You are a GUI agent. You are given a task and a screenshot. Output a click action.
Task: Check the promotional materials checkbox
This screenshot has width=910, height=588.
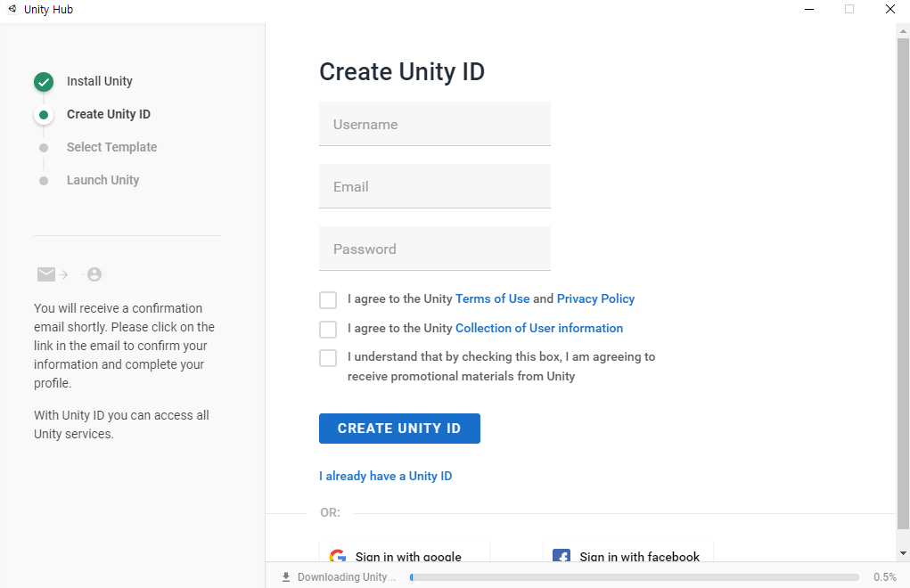coord(328,358)
